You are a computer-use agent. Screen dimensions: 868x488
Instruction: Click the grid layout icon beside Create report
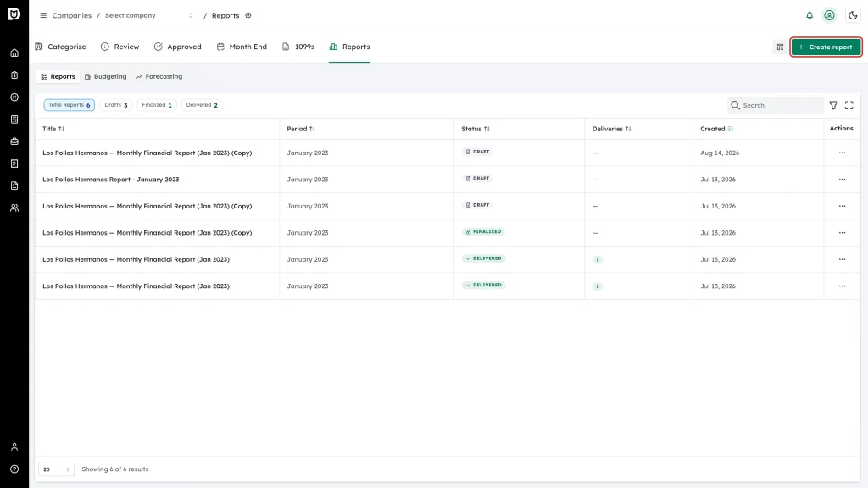(x=780, y=47)
